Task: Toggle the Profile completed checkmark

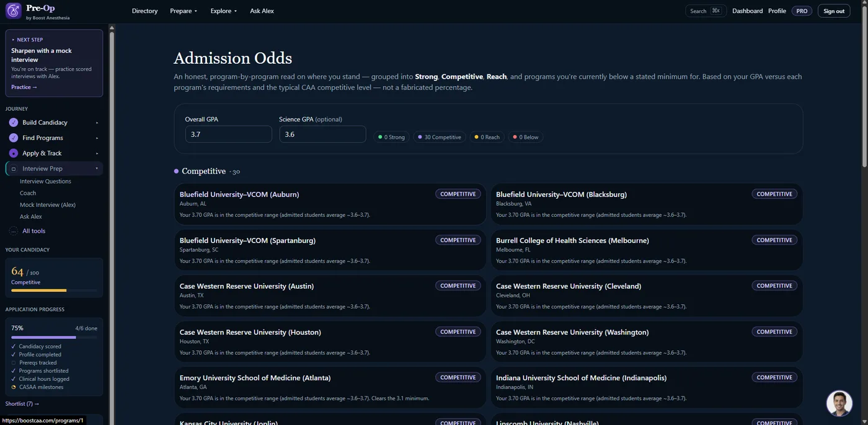Action: pyautogui.click(x=14, y=354)
